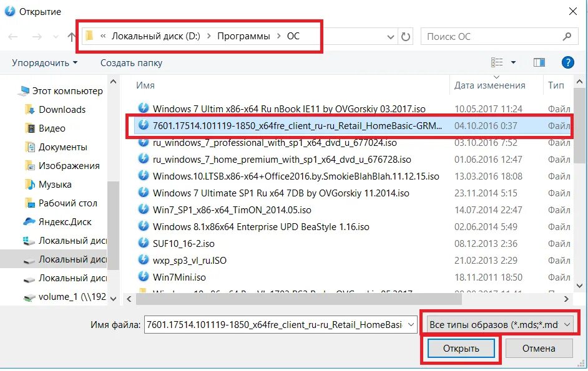This screenshot has width=588, height=371.
Task: Select ru_windows_7_home_premium_with_sp1 iso
Action: pos(282,159)
